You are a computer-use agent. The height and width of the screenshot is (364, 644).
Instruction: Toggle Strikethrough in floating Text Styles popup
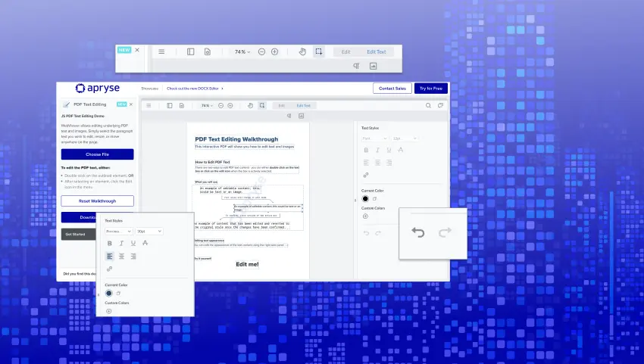click(x=145, y=243)
